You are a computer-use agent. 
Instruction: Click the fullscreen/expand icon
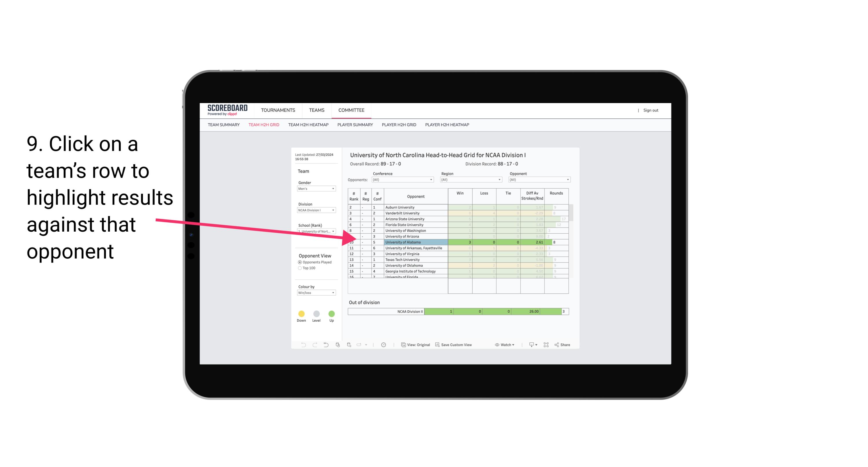tap(546, 345)
